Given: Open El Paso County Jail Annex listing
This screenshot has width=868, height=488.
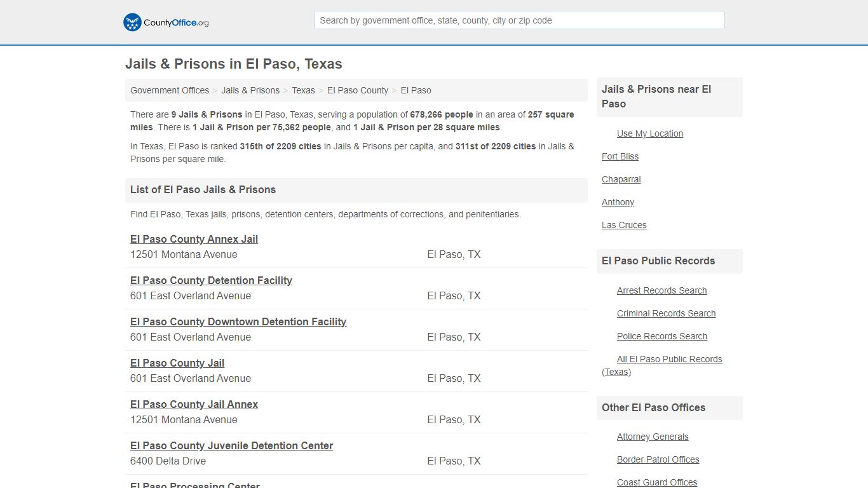Looking at the screenshot, I should tap(194, 404).
